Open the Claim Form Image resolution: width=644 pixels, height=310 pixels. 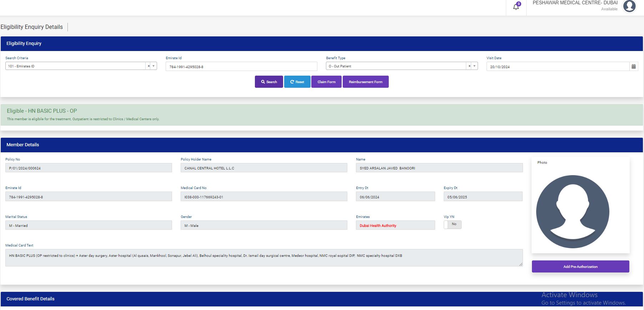[x=326, y=82]
